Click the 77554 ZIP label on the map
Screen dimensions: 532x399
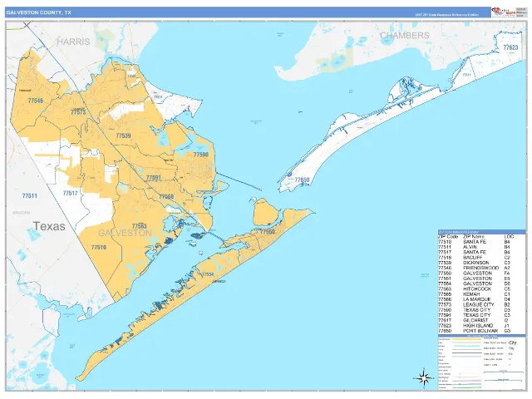(208, 274)
